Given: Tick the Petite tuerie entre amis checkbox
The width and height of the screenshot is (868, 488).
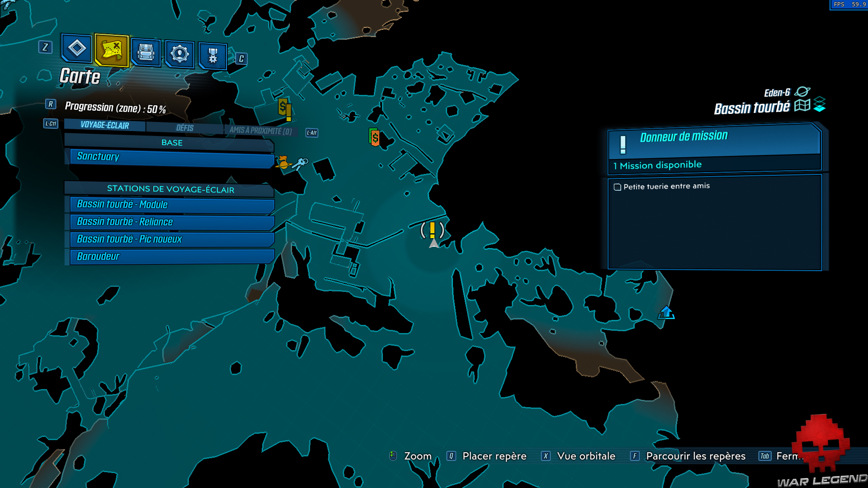Looking at the screenshot, I should [x=617, y=187].
